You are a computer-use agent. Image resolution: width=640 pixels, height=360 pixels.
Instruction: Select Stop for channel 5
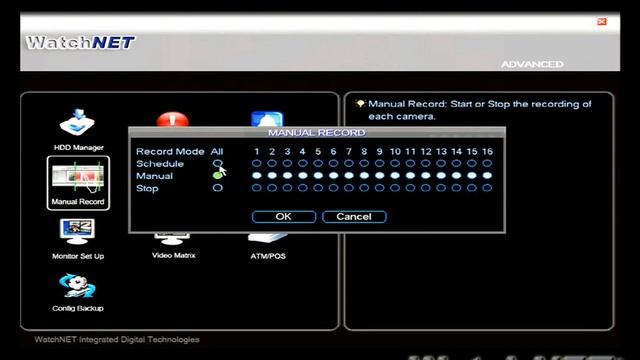[318, 188]
